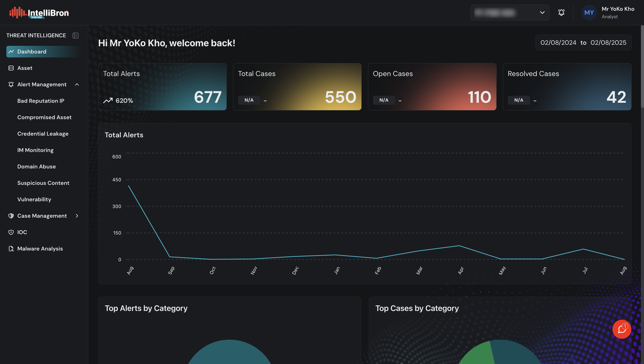Viewport: 644px width, 364px height.
Task: Open Vulnerability alerts
Action: [34, 199]
